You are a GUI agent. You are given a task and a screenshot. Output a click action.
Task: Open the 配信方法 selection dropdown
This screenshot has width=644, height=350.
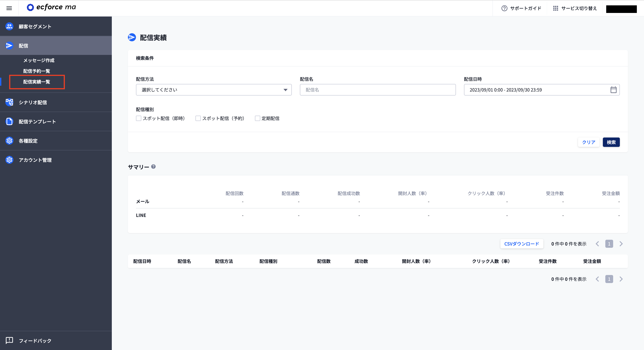tap(214, 90)
